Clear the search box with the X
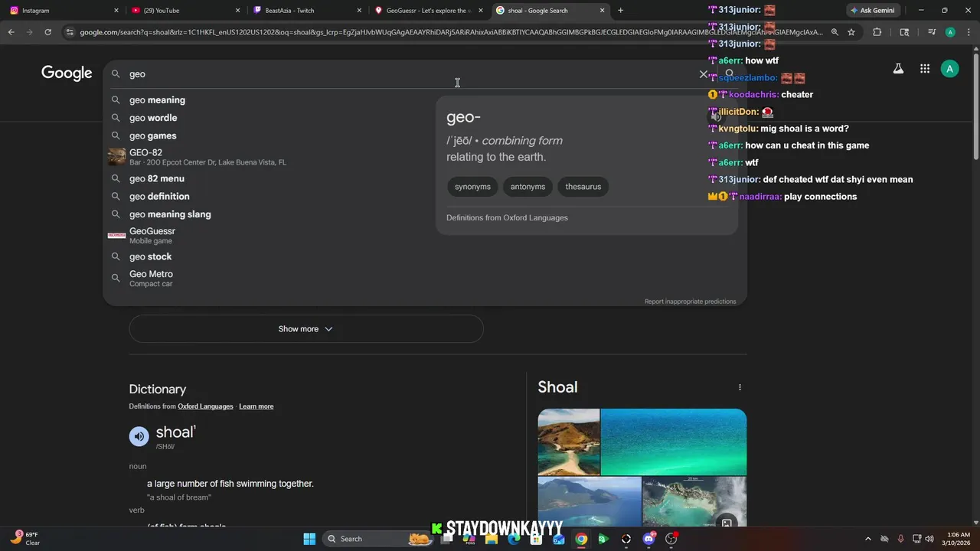980x551 pixels. (x=704, y=74)
